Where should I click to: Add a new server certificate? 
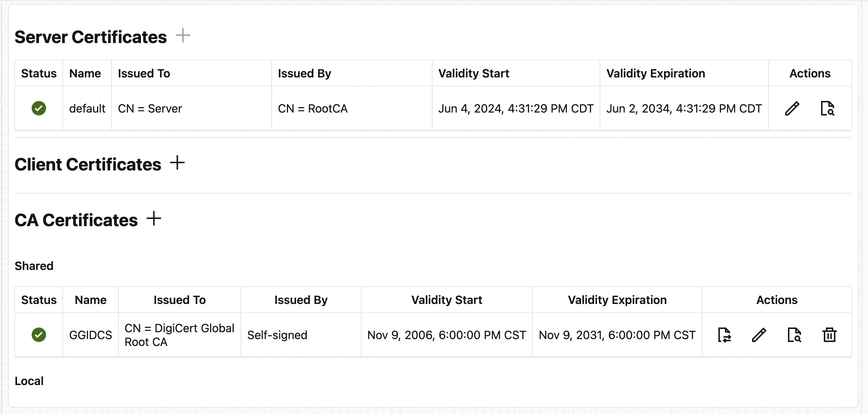[183, 35]
